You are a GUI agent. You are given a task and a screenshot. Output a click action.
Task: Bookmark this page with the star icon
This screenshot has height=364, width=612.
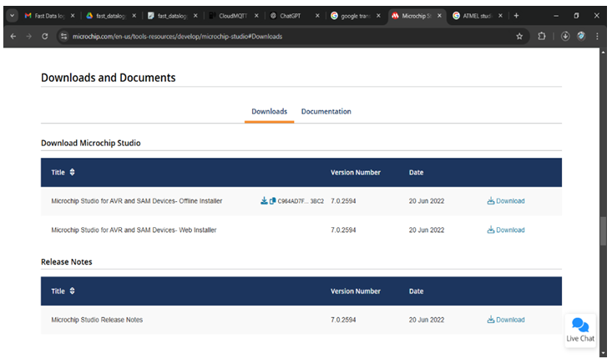pos(519,36)
